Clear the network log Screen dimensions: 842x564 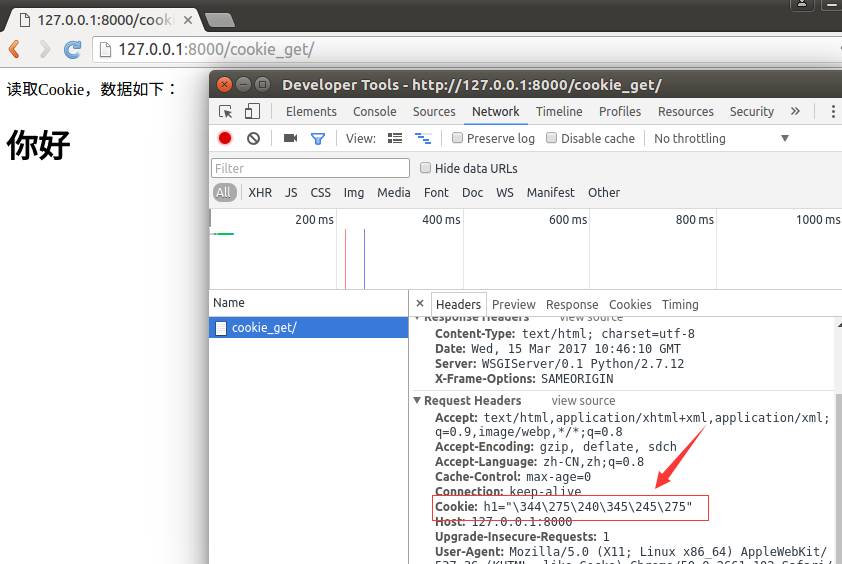point(253,138)
